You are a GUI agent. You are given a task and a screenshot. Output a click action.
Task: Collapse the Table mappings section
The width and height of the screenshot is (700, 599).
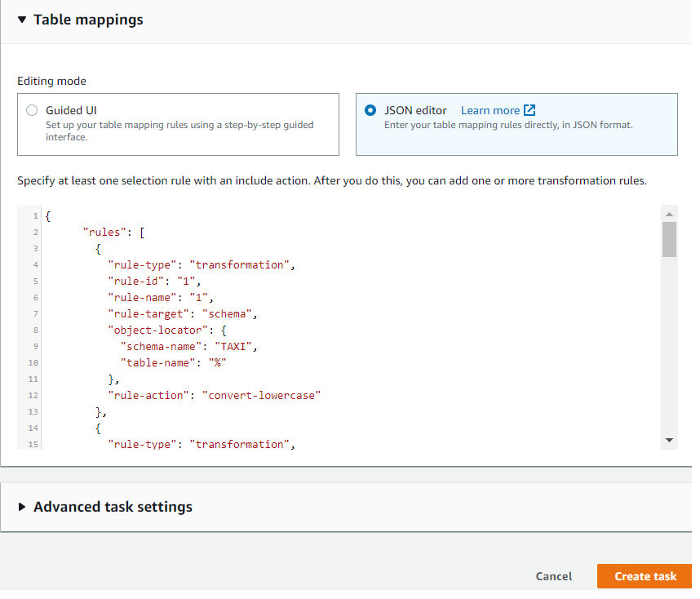pos(22,20)
